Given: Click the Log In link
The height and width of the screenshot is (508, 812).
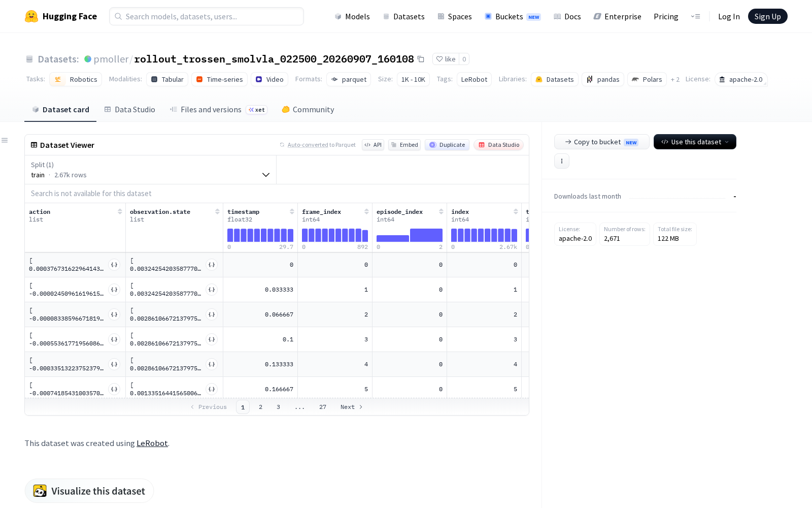Looking at the screenshot, I should (729, 16).
